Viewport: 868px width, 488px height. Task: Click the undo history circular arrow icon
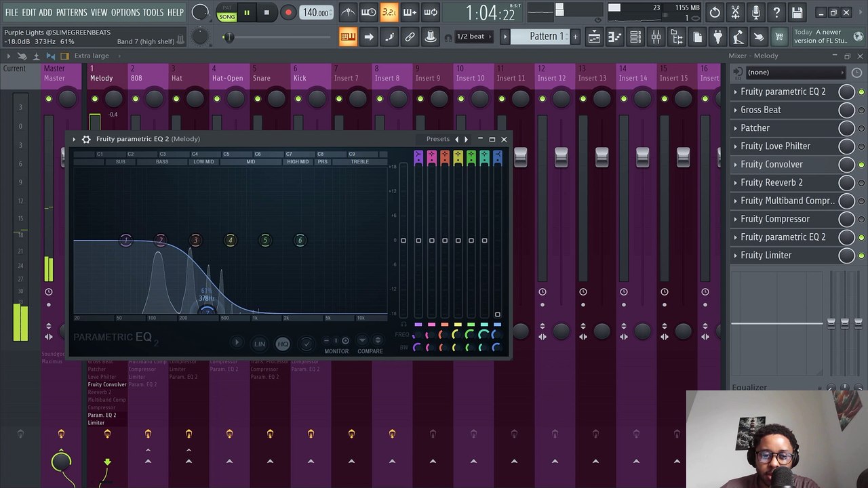715,12
